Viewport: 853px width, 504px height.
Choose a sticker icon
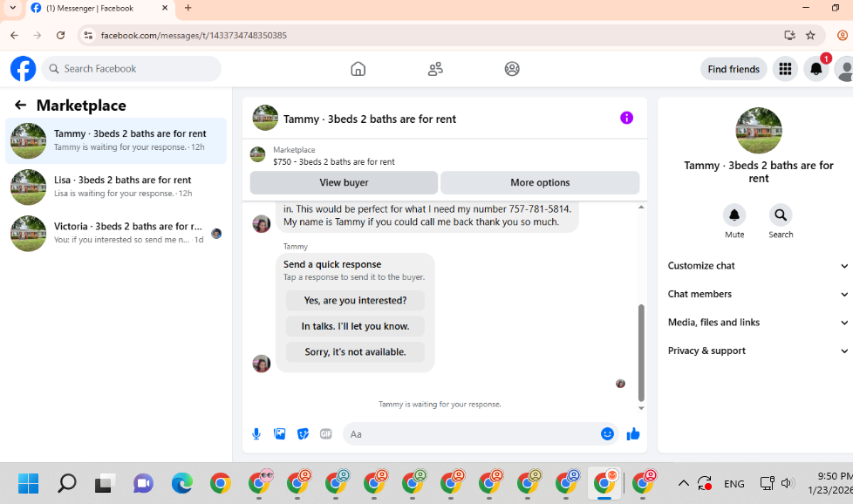tap(303, 434)
